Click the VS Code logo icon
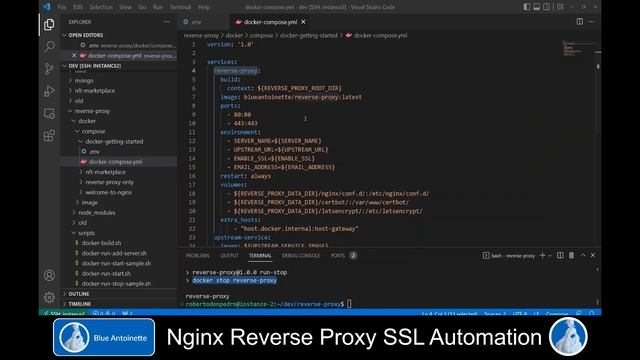Image resolution: width=640 pixels, height=360 pixels. (47, 7)
